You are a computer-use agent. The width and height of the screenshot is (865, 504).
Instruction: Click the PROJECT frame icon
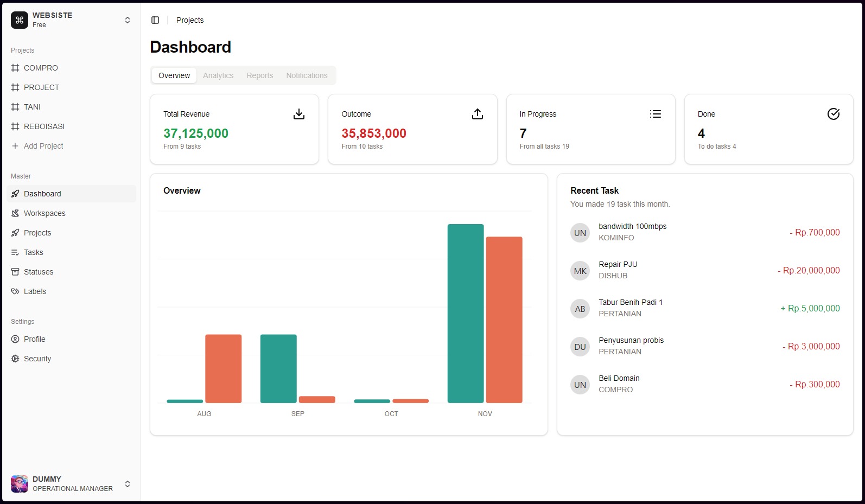pyautogui.click(x=15, y=87)
